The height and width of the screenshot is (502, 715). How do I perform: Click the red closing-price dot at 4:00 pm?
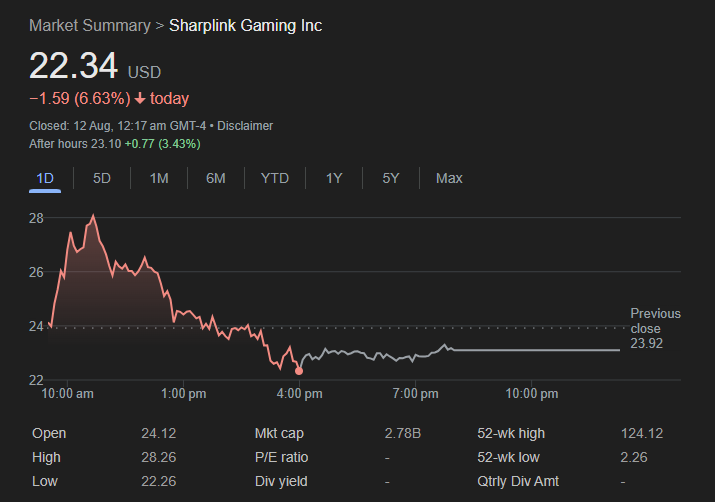[299, 371]
